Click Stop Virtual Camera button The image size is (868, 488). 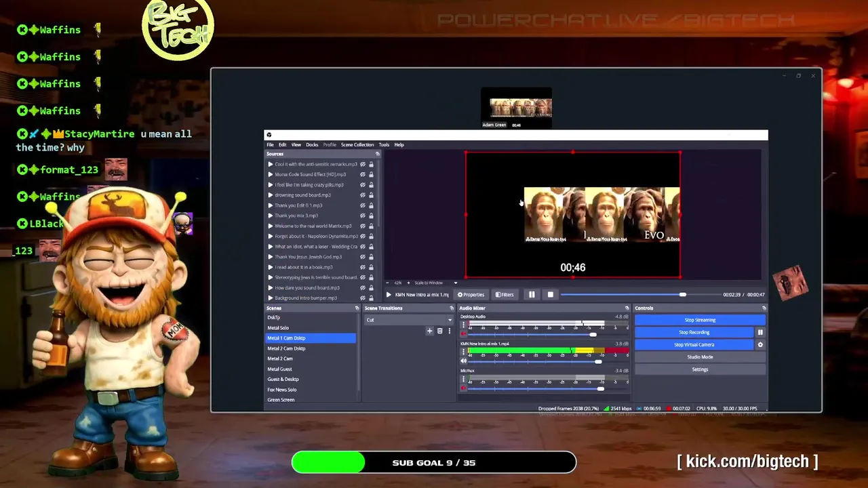pos(694,344)
